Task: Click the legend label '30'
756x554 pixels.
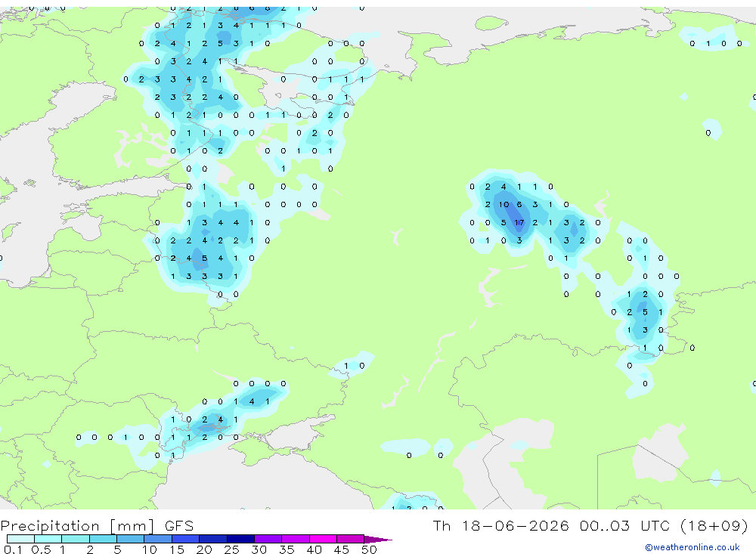Action: point(259,549)
